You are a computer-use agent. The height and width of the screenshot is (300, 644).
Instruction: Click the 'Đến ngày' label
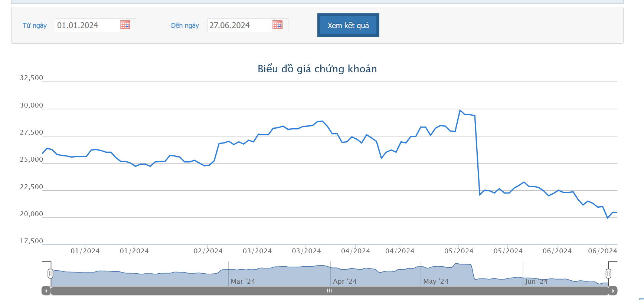tap(185, 26)
